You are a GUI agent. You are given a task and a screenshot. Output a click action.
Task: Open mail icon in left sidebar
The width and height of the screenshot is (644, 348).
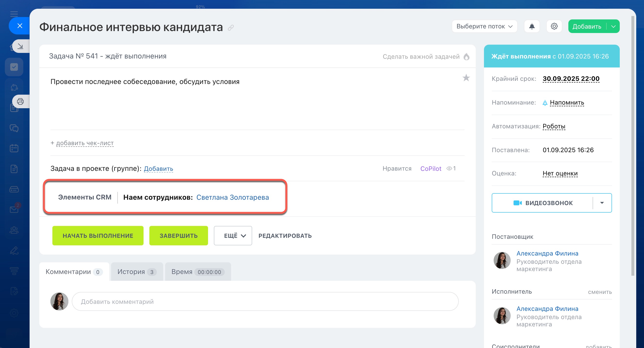[x=14, y=209]
